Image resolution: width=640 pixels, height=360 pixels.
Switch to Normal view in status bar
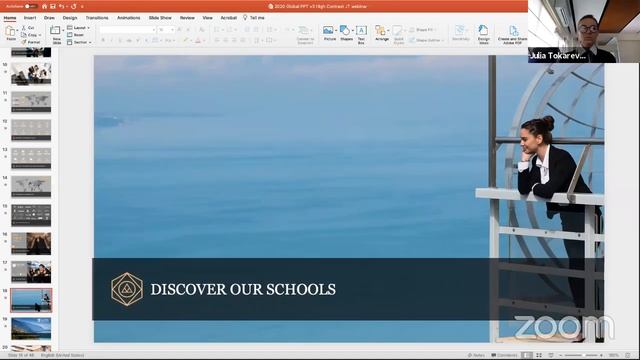527,356
